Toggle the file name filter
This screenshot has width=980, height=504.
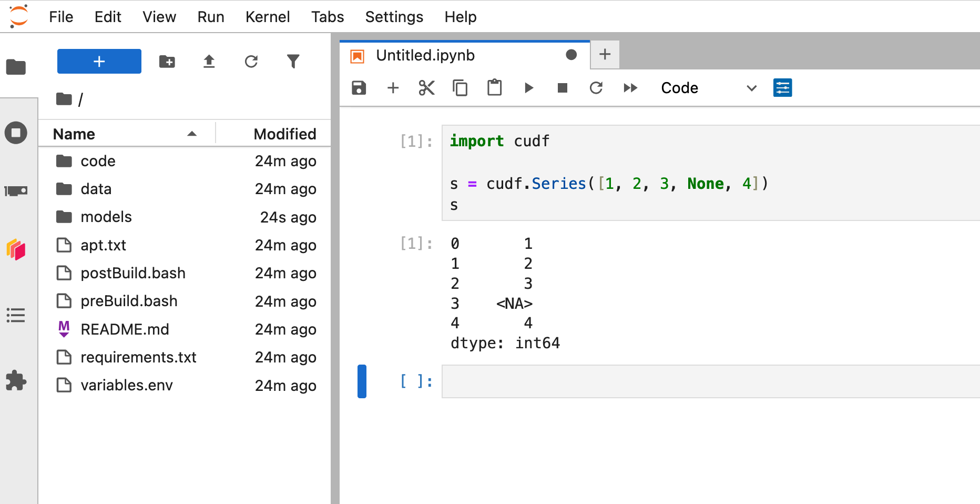click(x=293, y=61)
